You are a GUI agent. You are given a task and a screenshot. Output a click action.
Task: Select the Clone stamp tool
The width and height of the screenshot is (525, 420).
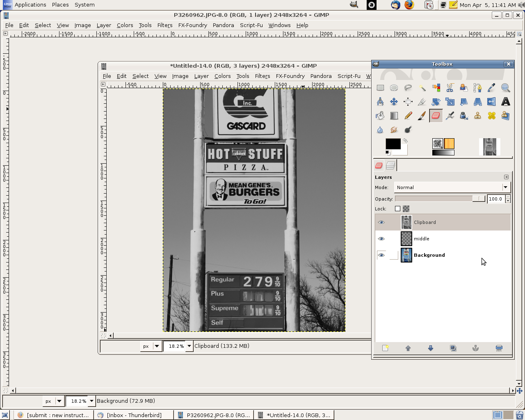click(x=478, y=116)
